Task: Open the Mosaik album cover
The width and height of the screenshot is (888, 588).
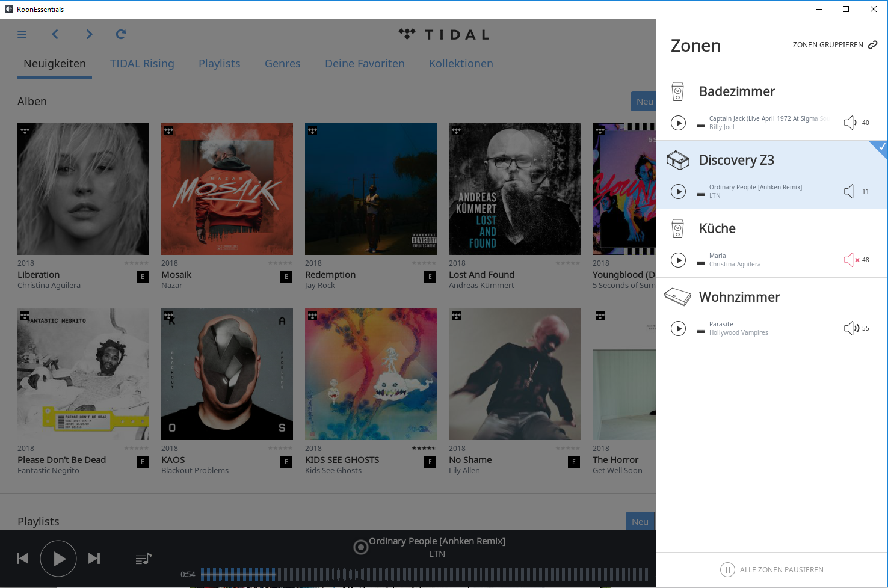Action: click(227, 189)
